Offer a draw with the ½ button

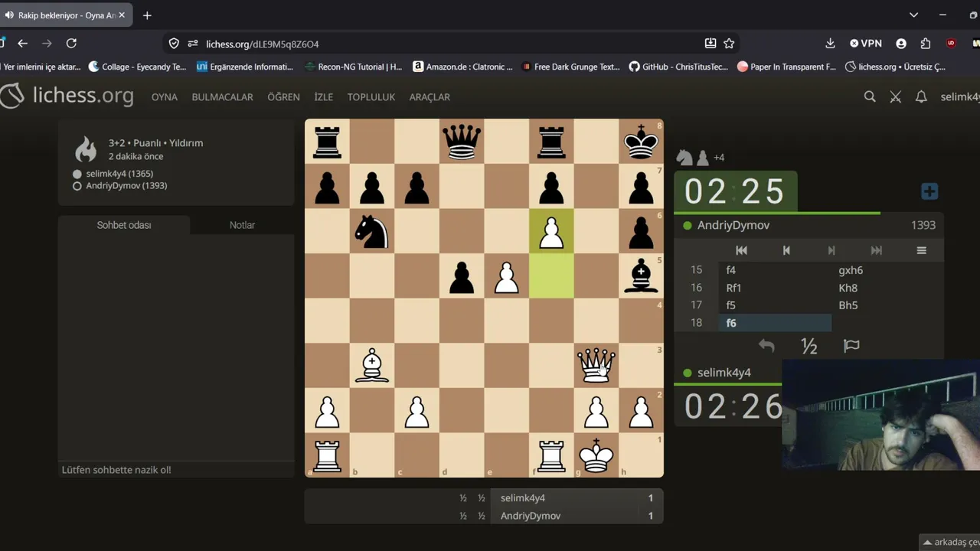coord(809,346)
